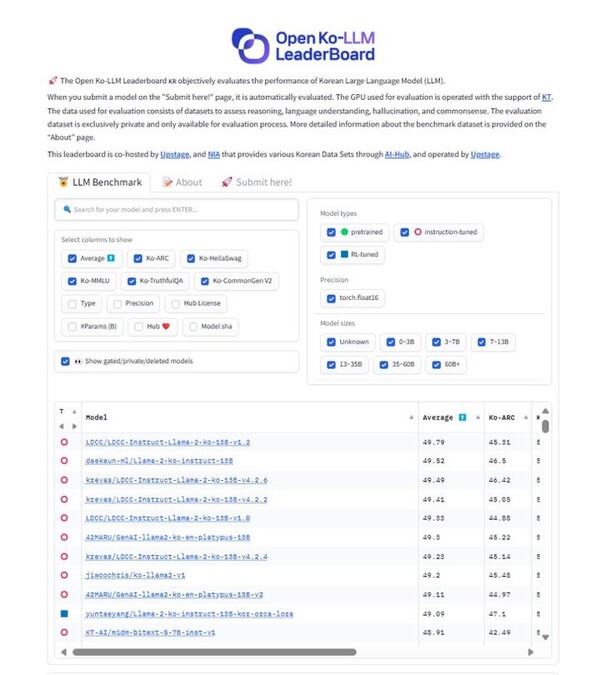Enable the #Params (B) column

pos(72,327)
